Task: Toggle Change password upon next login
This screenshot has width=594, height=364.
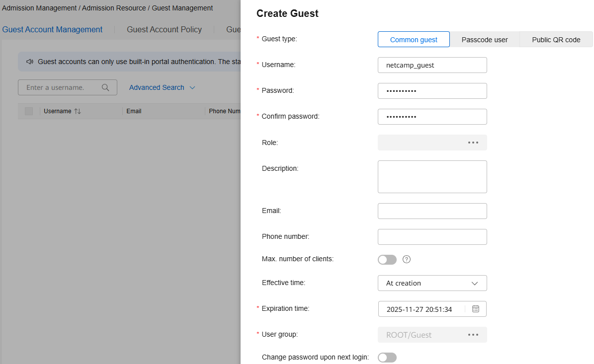Action: click(387, 357)
